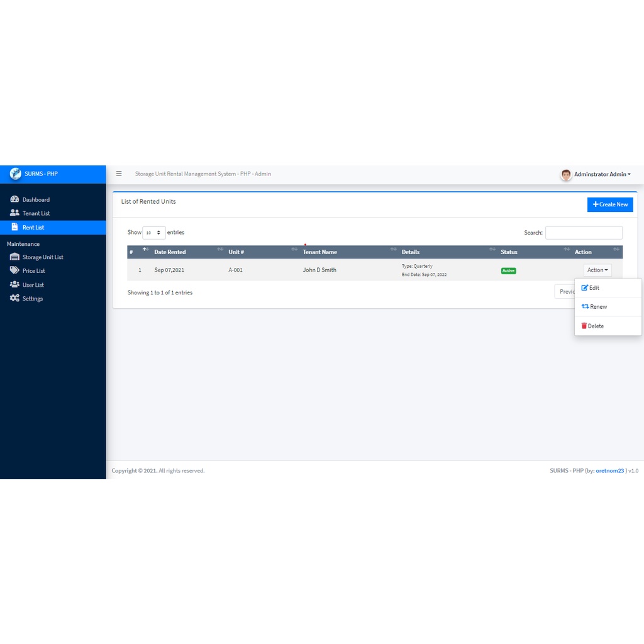Open the entries-per-page dropdown
The width and height of the screenshot is (644, 644).
pyautogui.click(x=154, y=233)
